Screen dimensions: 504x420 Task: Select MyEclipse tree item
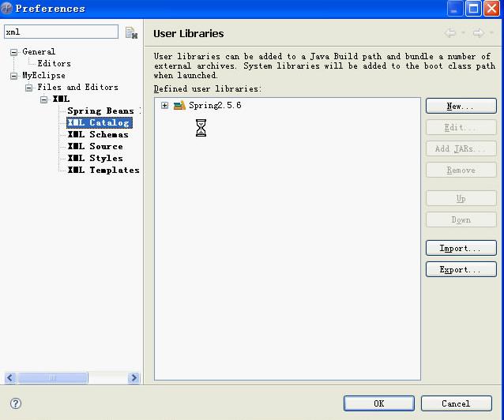[x=43, y=76]
